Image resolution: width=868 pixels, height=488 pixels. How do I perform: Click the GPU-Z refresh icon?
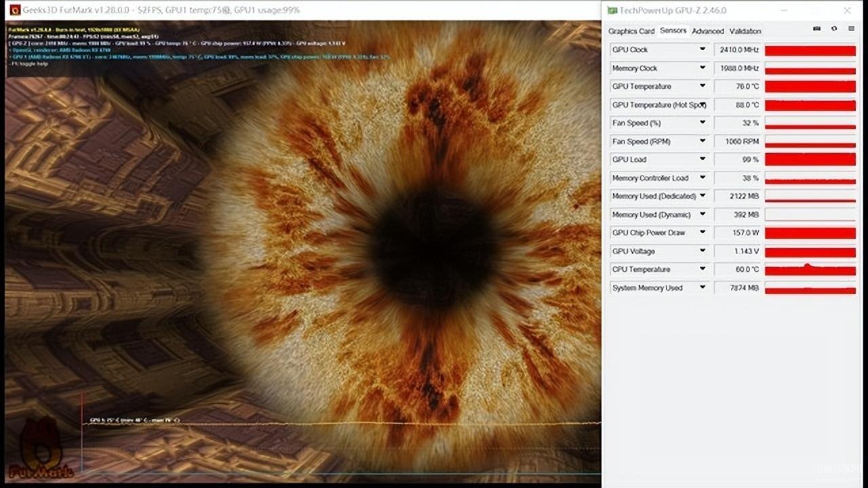coord(833,29)
